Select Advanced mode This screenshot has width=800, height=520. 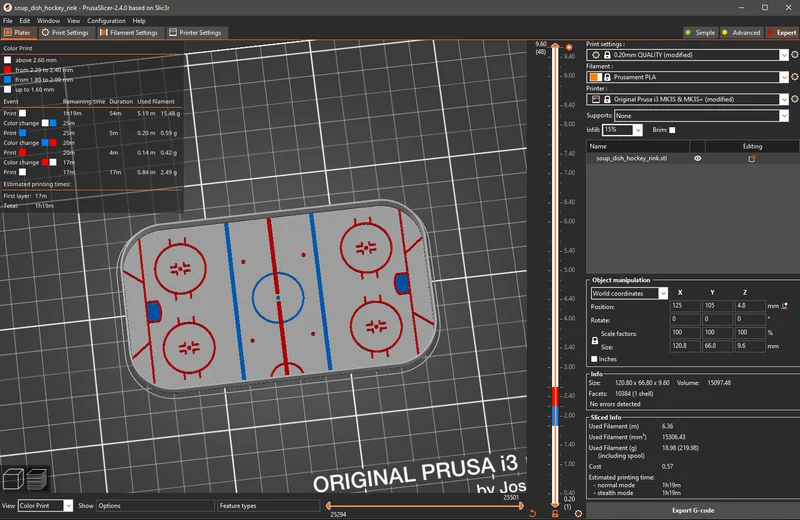point(741,32)
